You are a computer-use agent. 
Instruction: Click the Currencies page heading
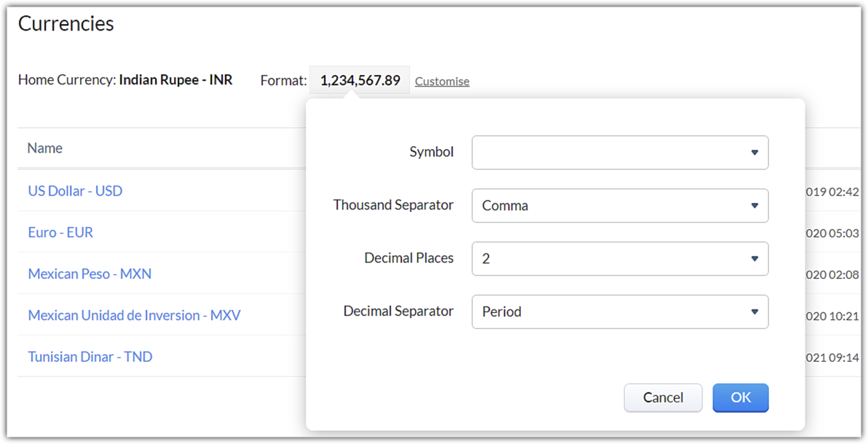coord(66,23)
